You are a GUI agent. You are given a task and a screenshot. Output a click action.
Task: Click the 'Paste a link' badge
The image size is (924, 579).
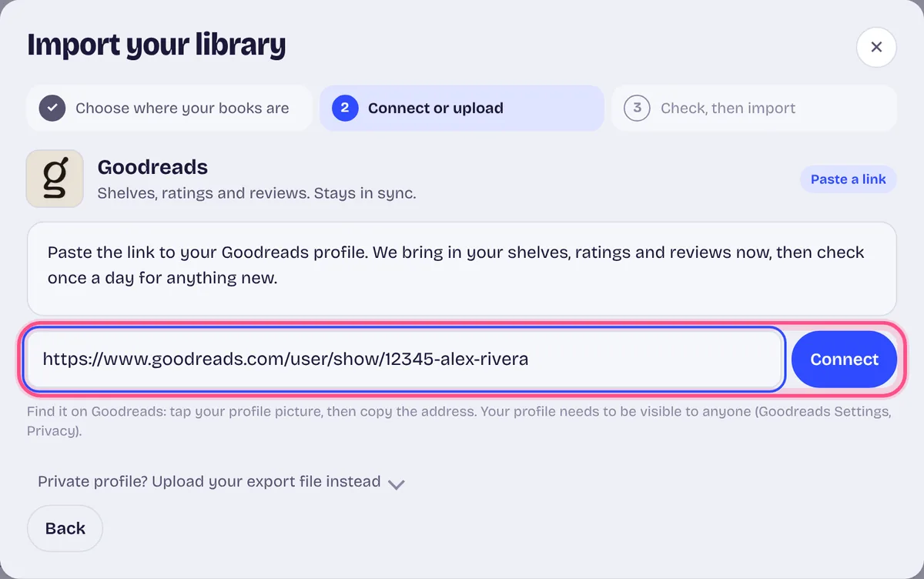tap(849, 179)
